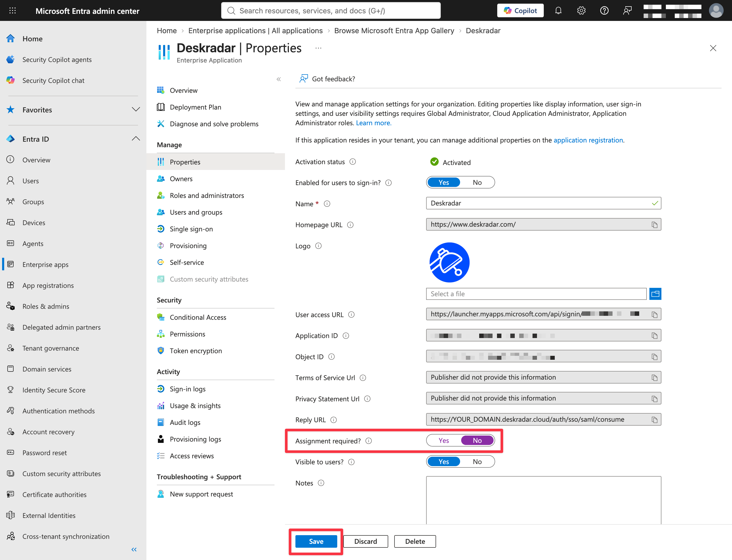Viewport: 732px width, 560px height.
Task: Show info tooltip for Reply URL
Action: (x=333, y=420)
